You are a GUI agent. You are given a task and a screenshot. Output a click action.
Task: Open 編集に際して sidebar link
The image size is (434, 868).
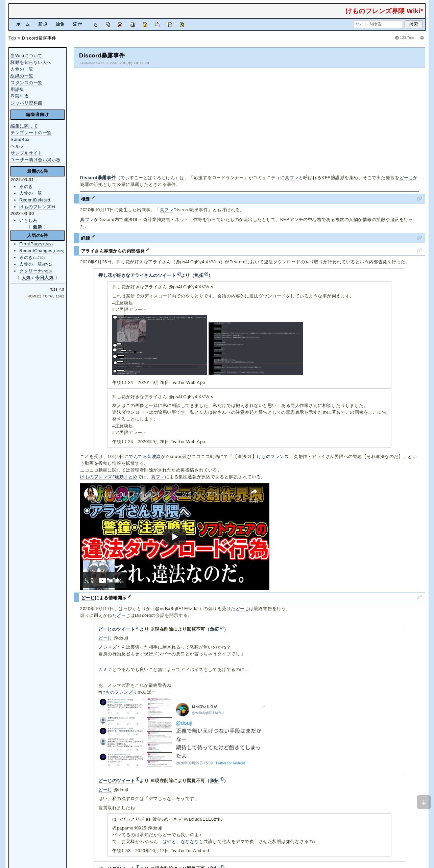[x=24, y=126]
